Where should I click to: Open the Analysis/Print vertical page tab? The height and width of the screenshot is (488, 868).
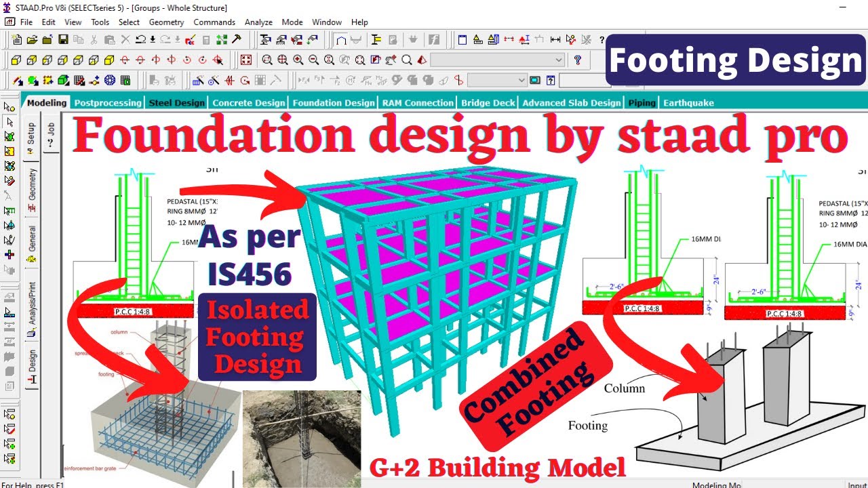click(x=31, y=309)
